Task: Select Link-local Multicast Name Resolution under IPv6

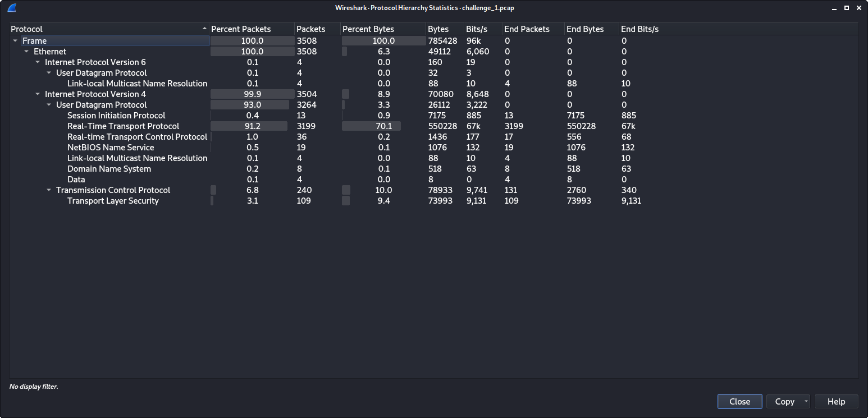Action: (433, 84)
